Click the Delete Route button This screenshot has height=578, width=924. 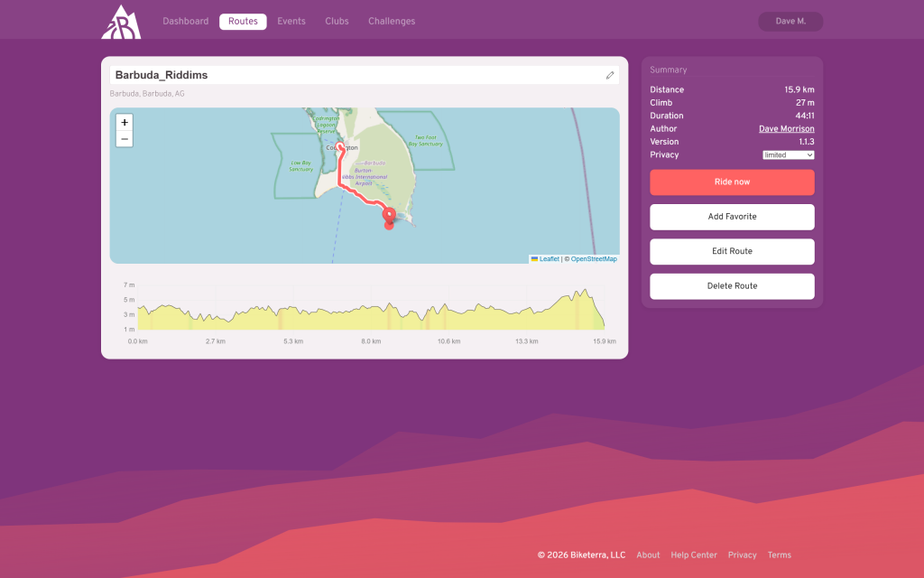[x=732, y=286]
